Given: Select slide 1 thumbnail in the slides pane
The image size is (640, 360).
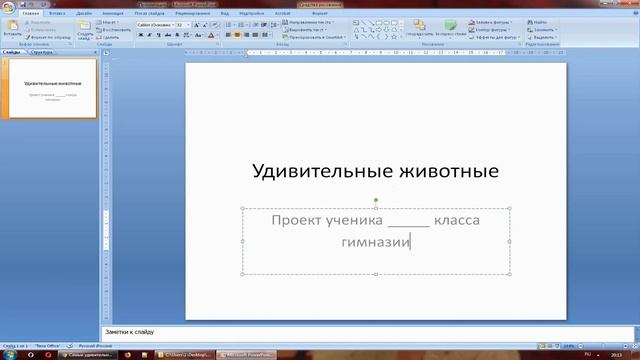Looking at the screenshot, I should pyautogui.click(x=53, y=88).
